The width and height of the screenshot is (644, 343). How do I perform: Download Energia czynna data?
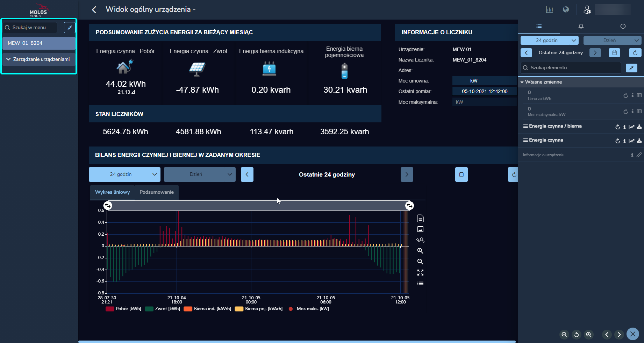(x=639, y=141)
